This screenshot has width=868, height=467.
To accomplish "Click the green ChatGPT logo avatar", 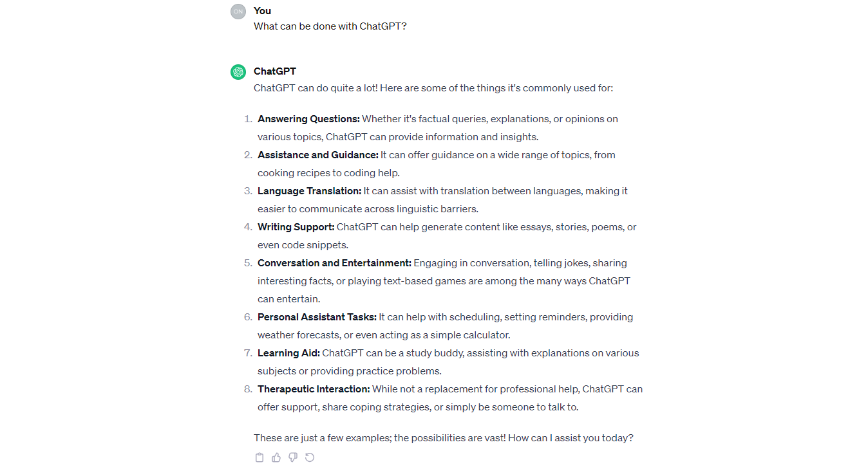I will (238, 72).
